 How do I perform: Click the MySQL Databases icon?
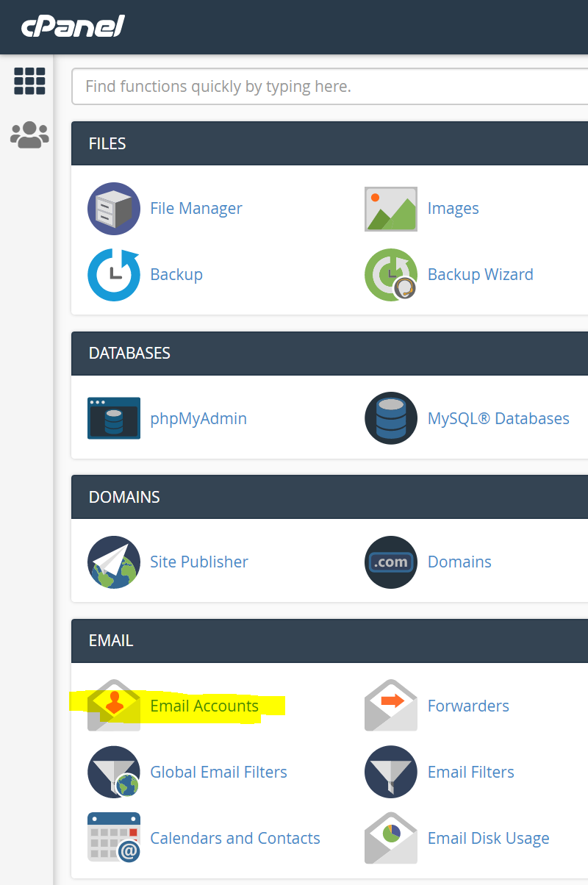(390, 418)
